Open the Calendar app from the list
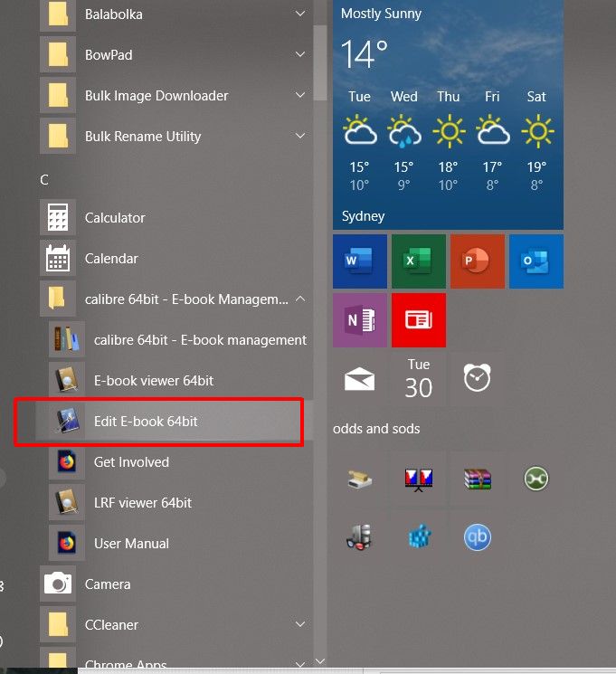The width and height of the screenshot is (616, 674). (x=176, y=259)
